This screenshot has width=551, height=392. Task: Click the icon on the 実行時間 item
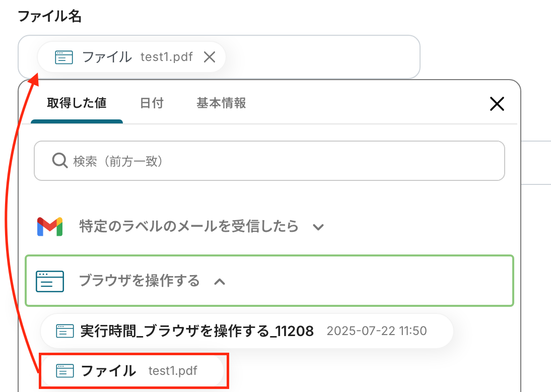click(x=63, y=331)
